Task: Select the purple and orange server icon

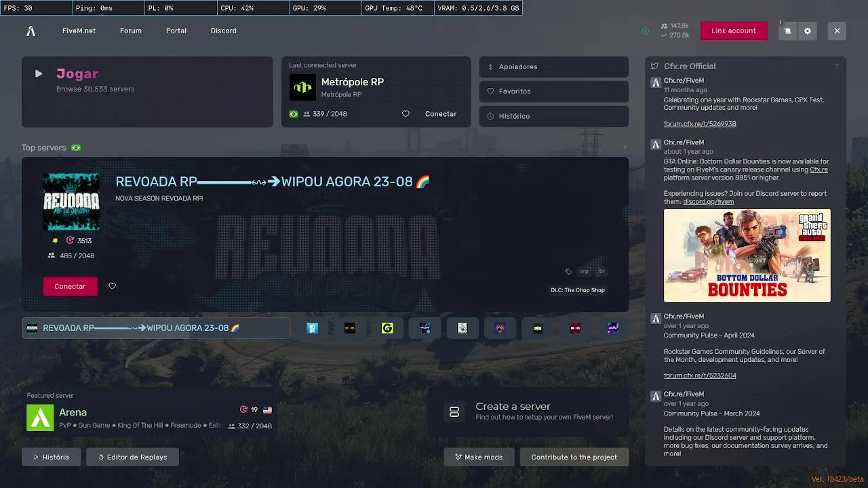Action: (x=500, y=328)
